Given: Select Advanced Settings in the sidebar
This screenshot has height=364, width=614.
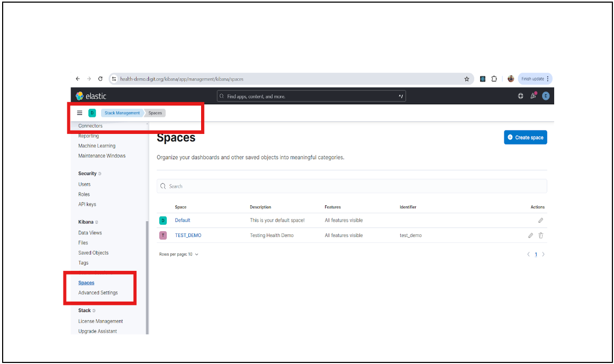Looking at the screenshot, I should click(x=98, y=293).
